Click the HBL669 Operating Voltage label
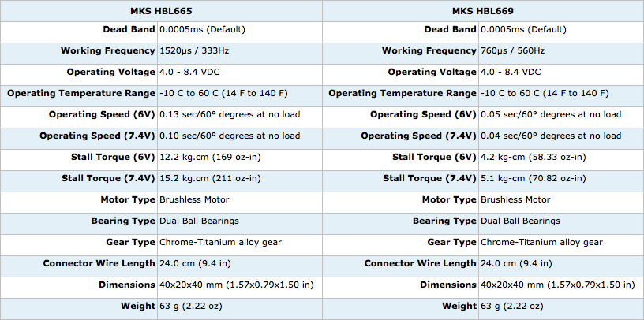 (432, 73)
